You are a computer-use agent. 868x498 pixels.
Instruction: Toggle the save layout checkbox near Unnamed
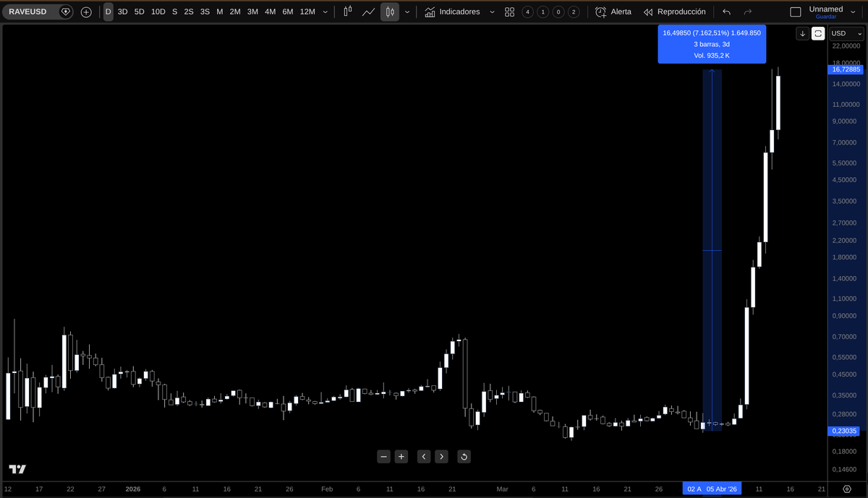point(796,10)
